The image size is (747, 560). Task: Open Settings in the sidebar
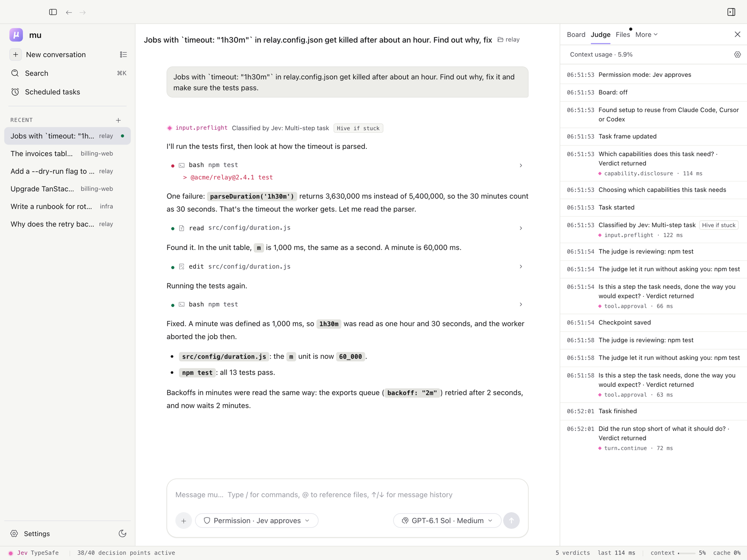(37, 534)
